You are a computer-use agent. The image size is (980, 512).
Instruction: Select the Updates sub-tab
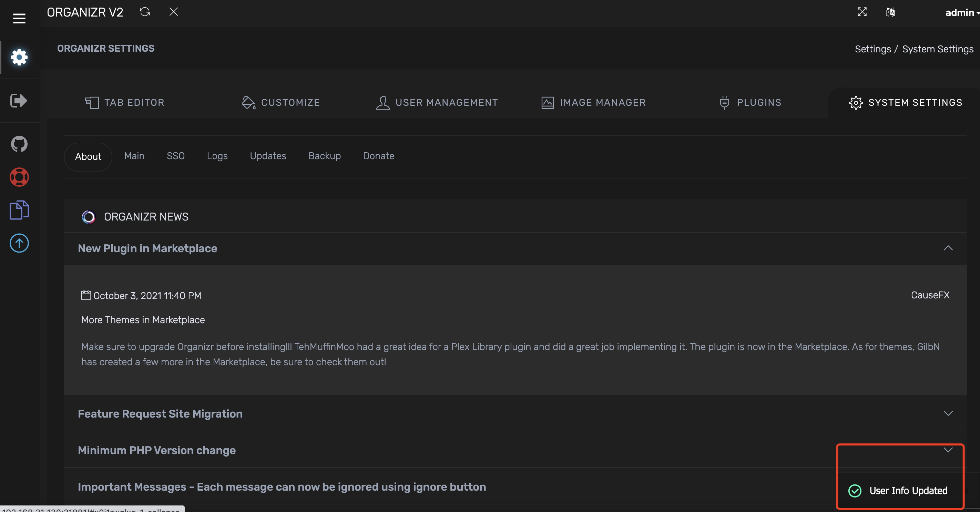coord(268,156)
